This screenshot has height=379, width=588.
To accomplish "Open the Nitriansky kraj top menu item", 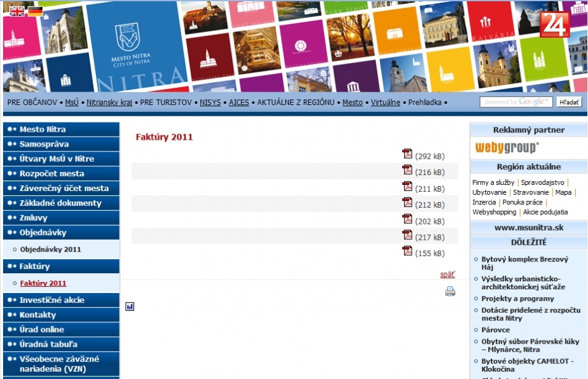I will coord(109,102).
